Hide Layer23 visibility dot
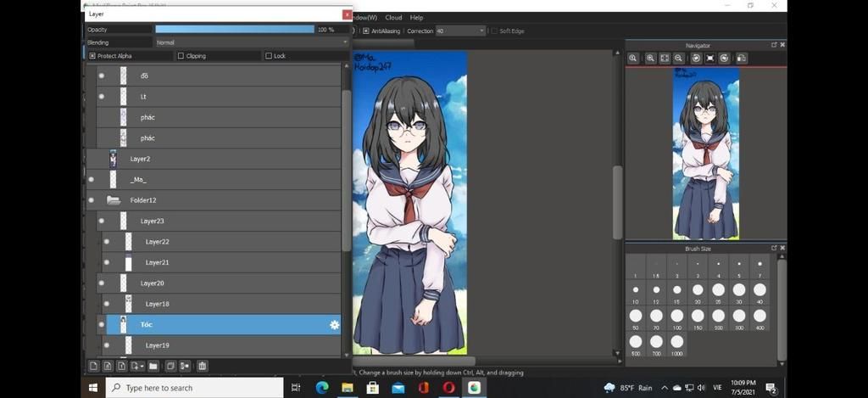The height and width of the screenshot is (398, 868). pos(102,221)
